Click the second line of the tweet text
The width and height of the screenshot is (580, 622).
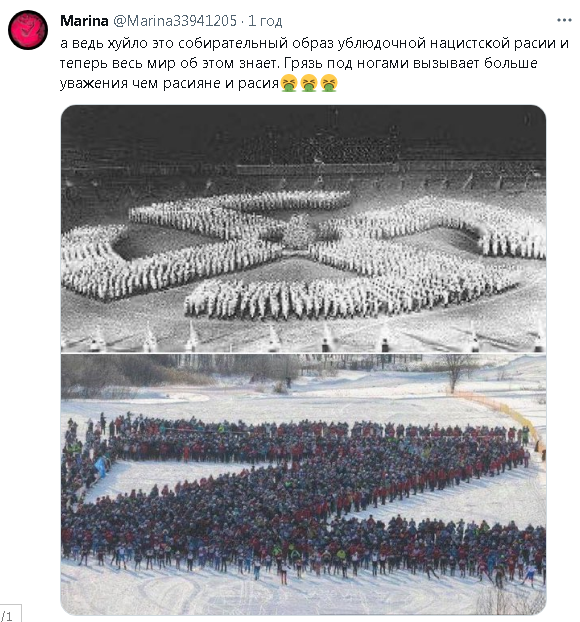(298, 63)
